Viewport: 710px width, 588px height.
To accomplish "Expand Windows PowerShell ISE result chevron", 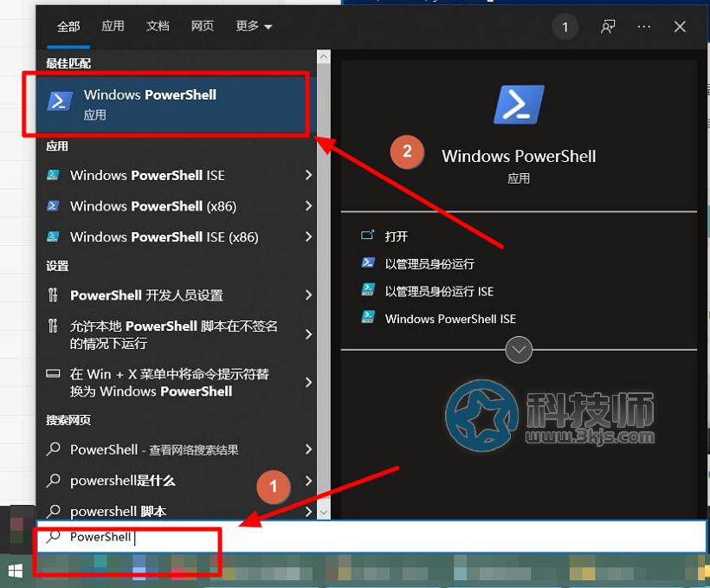I will click(308, 175).
